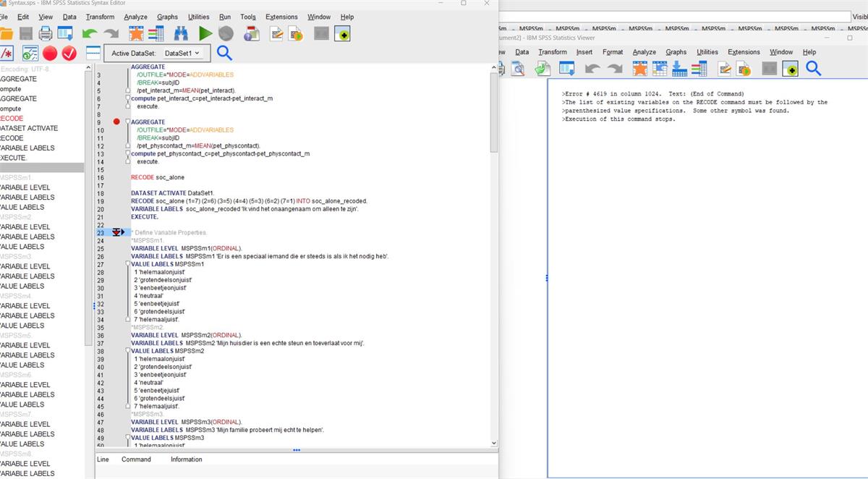Click the scroll-down arrow of the Syntax Editor
Viewport: 868px width, 479px height.
coord(494,443)
